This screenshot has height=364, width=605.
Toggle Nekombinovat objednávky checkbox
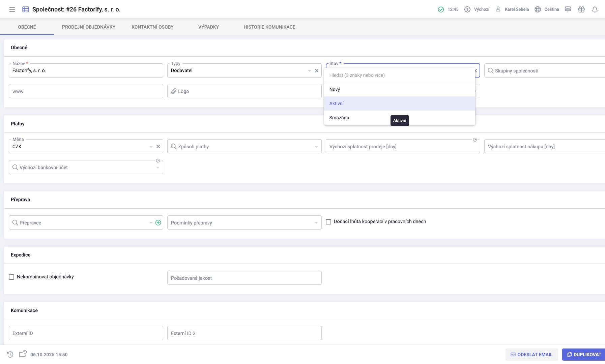pyautogui.click(x=11, y=277)
